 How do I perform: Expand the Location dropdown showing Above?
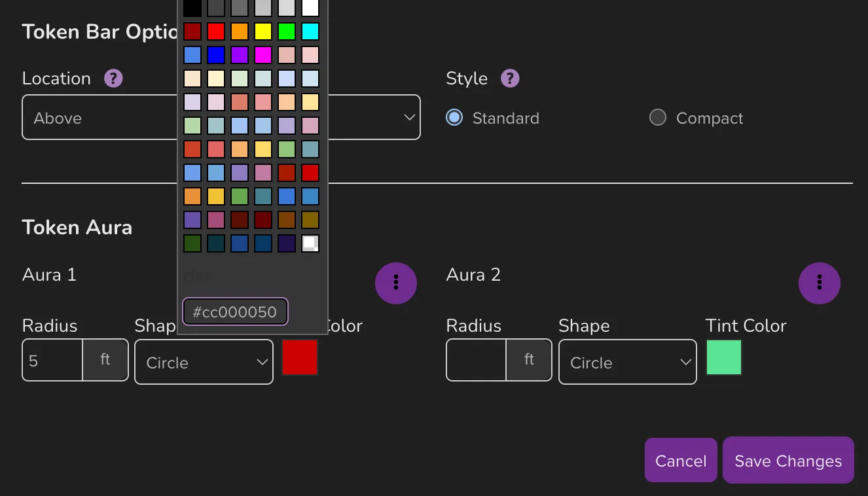[x=221, y=117]
